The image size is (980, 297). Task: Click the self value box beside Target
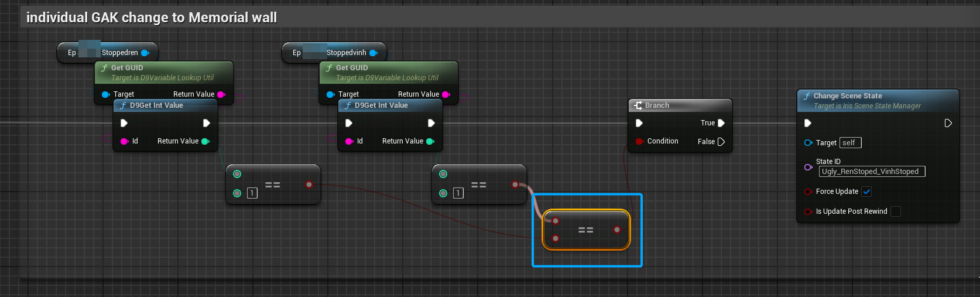[x=851, y=143]
